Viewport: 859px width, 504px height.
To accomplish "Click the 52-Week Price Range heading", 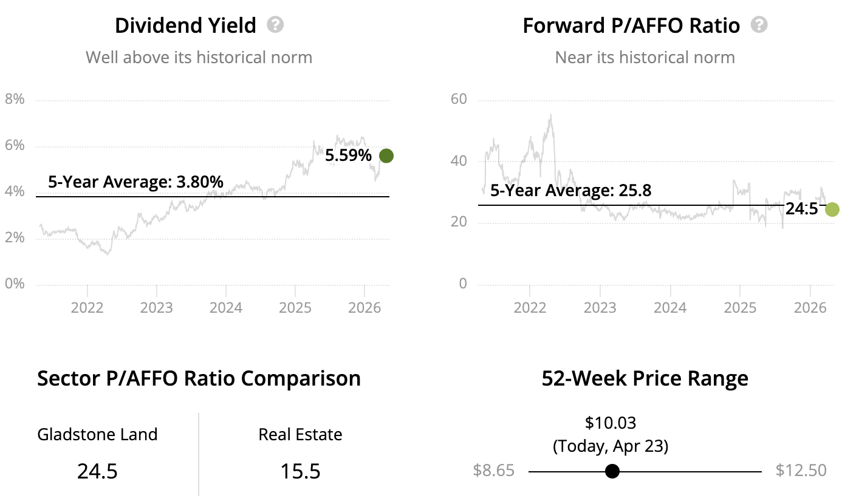I will click(x=645, y=378).
